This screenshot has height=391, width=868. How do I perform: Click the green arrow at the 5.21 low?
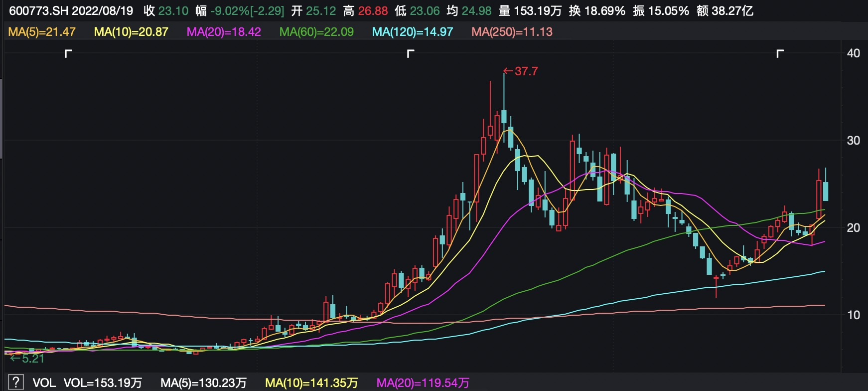tap(15, 358)
